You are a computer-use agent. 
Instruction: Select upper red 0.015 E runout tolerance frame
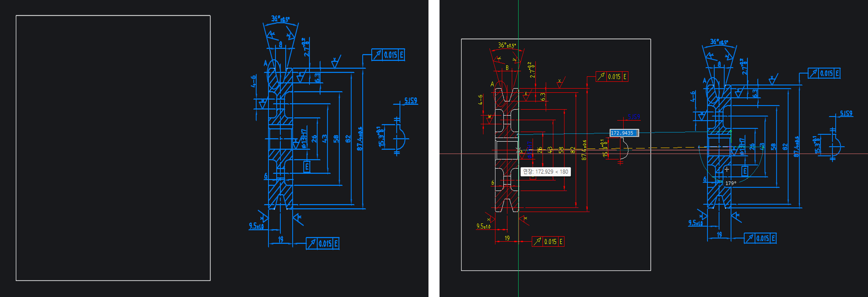(612, 77)
